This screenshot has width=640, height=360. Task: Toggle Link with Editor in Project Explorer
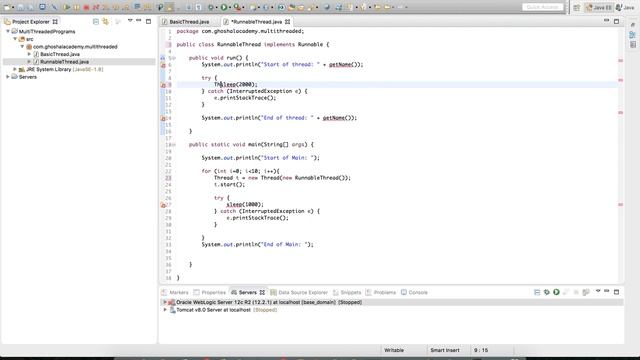click(x=105, y=21)
